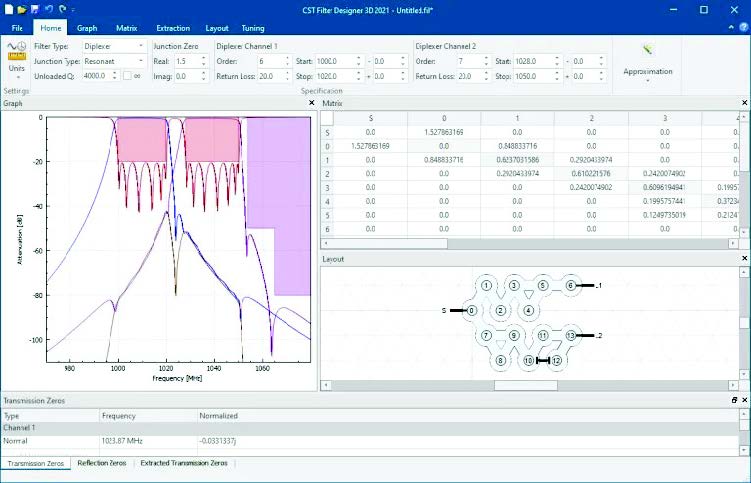Click the New file icon
The width and height of the screenshot is (751, 483).
pos(9,9)
